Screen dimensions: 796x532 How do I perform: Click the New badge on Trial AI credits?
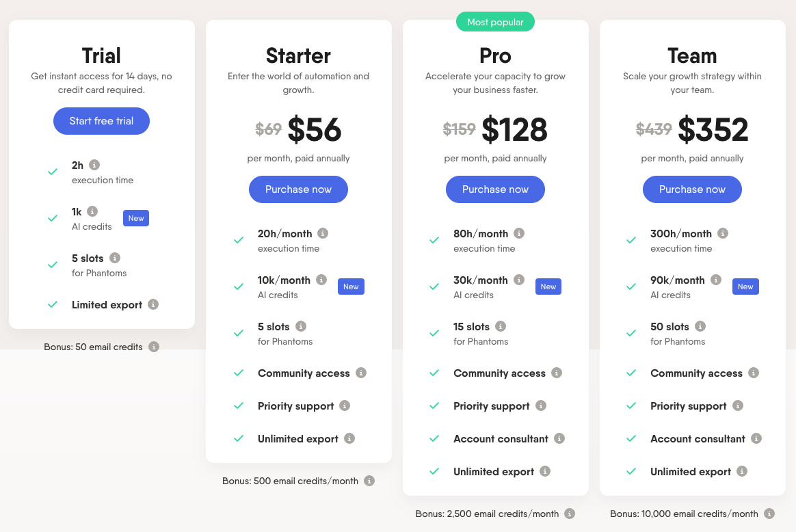point(136,218)
